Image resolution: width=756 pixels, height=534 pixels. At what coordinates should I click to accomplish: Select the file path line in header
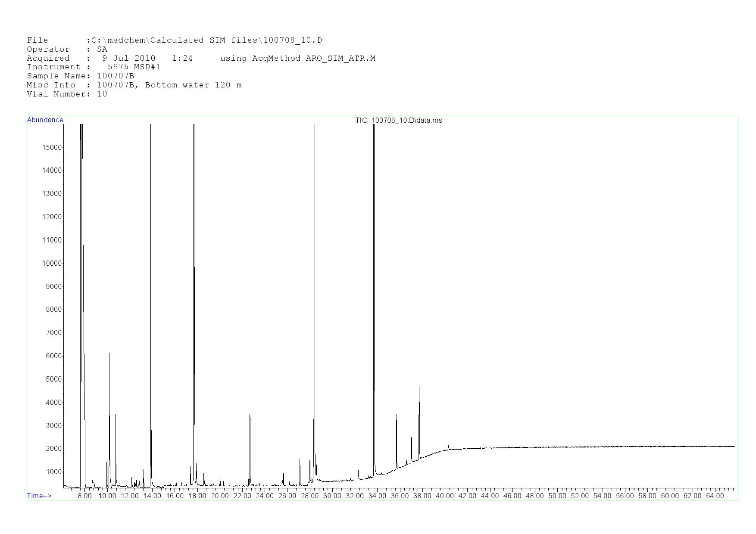pos(174,40)
